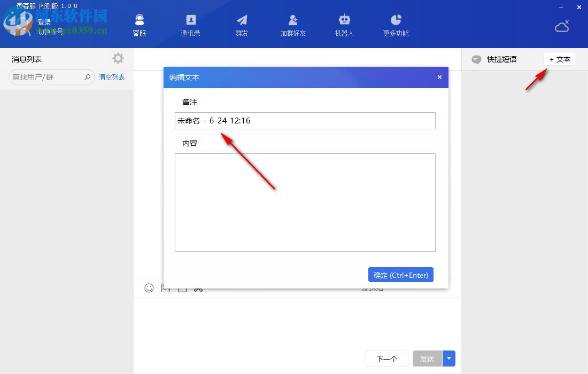The width and height of the screenshot is (588, 374).
Task: Open the 通讯录 contacts icon
Action: 190,25
